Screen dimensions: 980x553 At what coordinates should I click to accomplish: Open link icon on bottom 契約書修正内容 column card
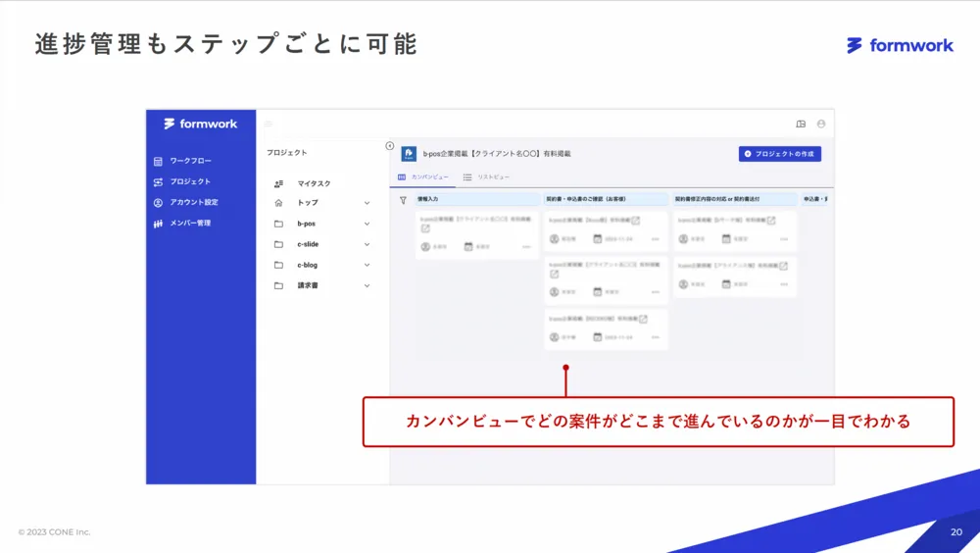coord(783,266)
